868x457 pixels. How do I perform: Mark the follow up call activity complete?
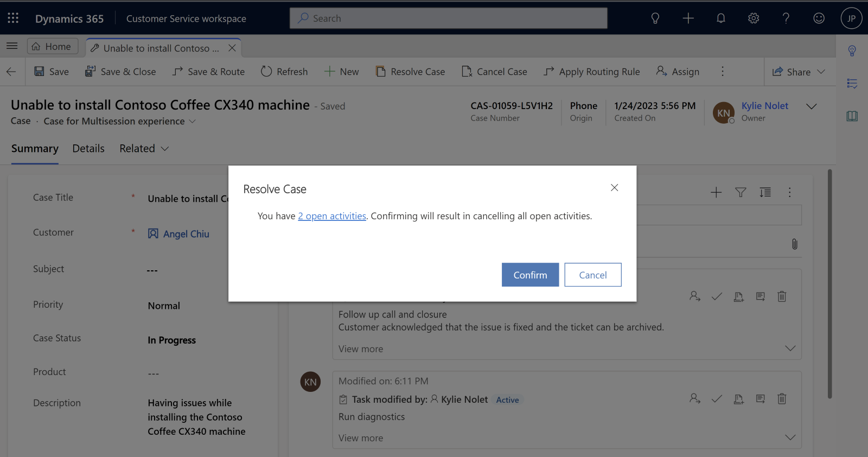[717, 296]
